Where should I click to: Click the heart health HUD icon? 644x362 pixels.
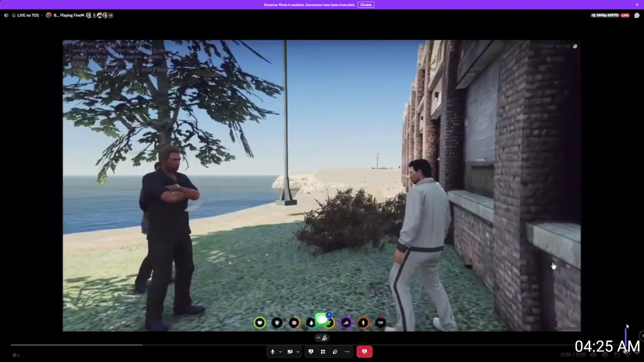coord(260,323)
